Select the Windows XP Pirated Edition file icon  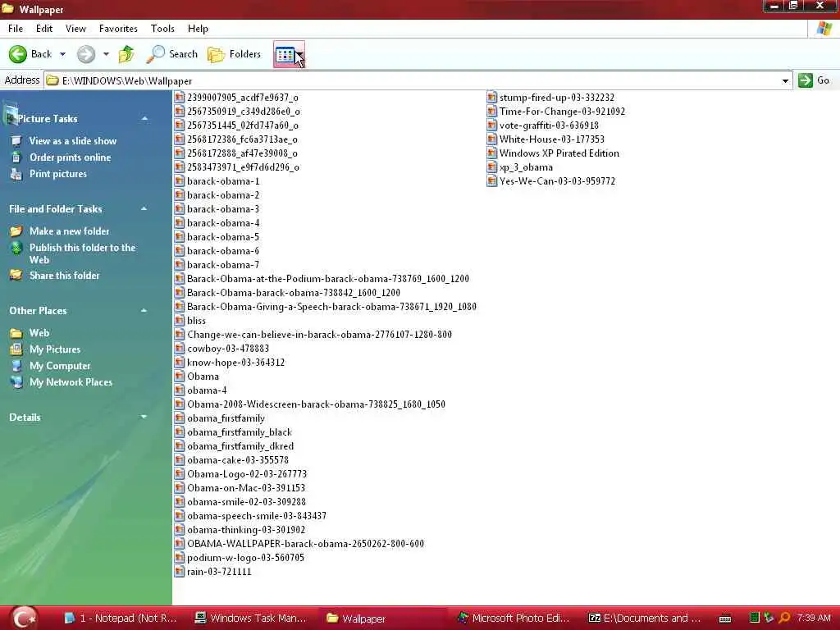[492, 153]
